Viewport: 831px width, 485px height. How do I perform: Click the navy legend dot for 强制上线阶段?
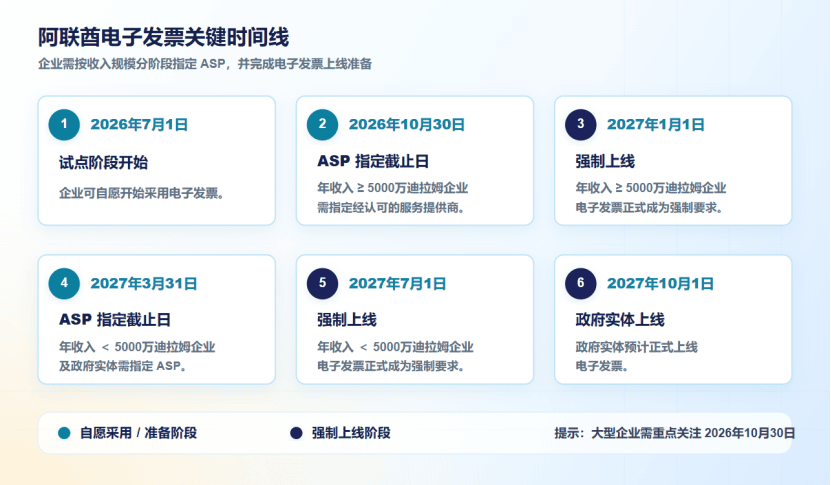pyautogui.click(x=296, y=433)
